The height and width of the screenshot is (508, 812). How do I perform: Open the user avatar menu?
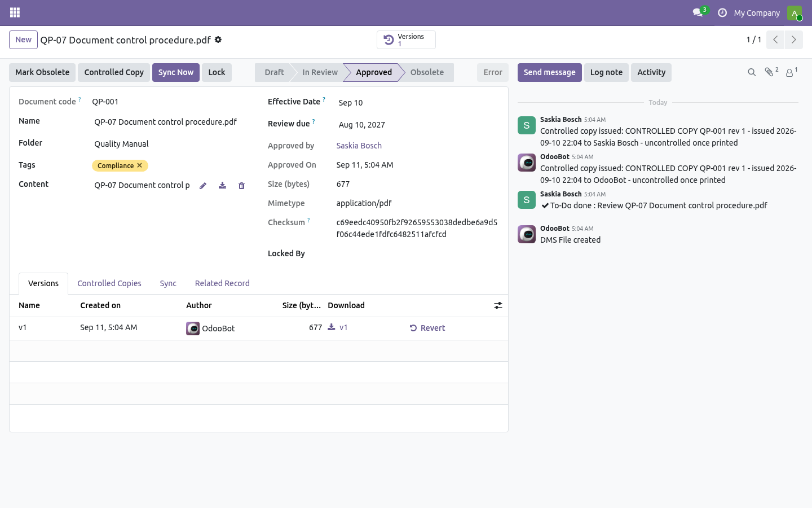(794, 12)
